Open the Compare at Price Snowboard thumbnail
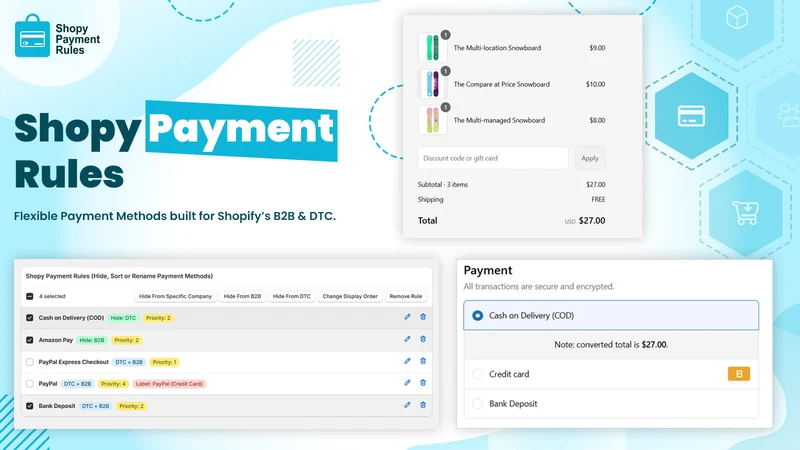The image size is (800, 450). 433,84
